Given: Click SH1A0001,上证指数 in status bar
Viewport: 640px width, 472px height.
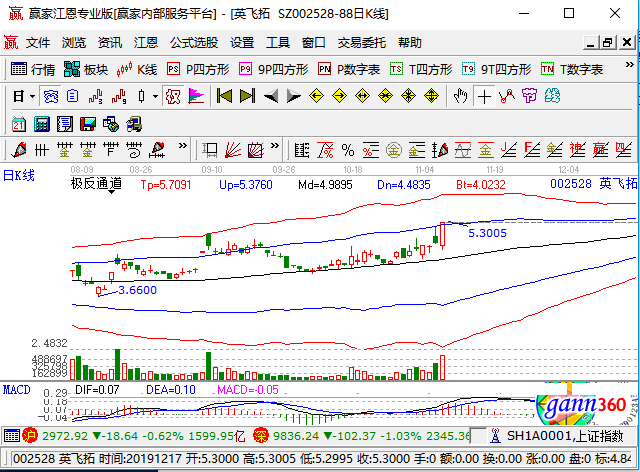Looking at the screenshot, I should 565,436.
